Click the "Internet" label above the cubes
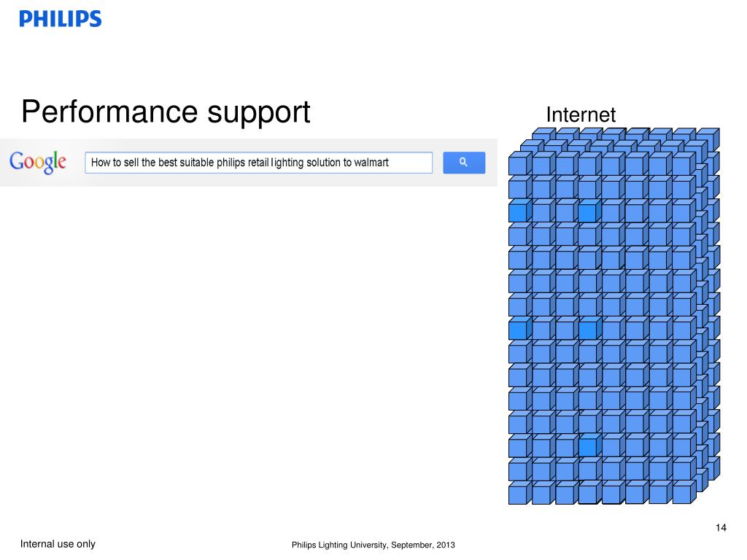Screen dimensions: 747x560 (581, 114)
